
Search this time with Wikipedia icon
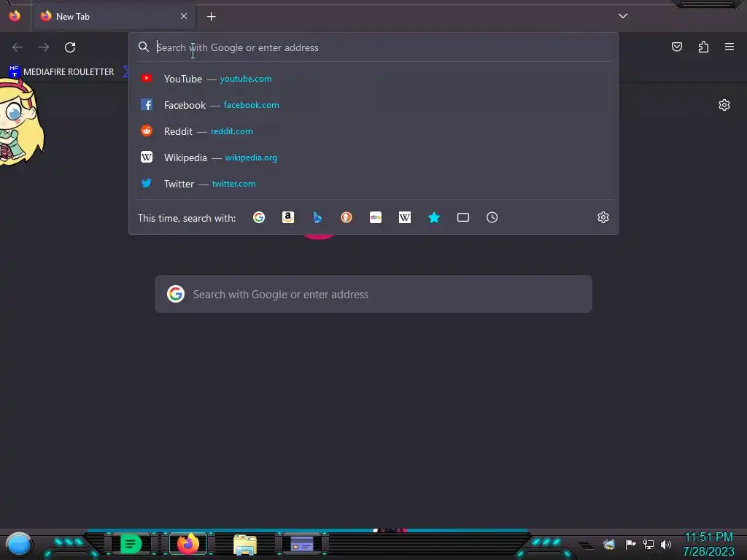pyautogui.click(x=404, y=217)
